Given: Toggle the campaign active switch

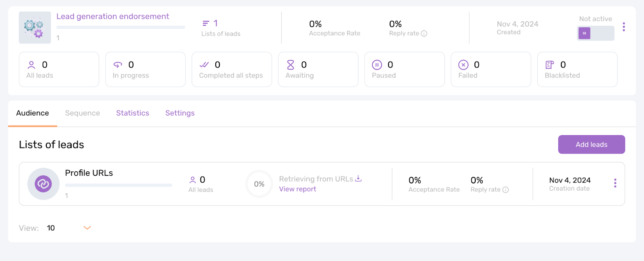Looking at the screenshot, I should coord(595,33).
